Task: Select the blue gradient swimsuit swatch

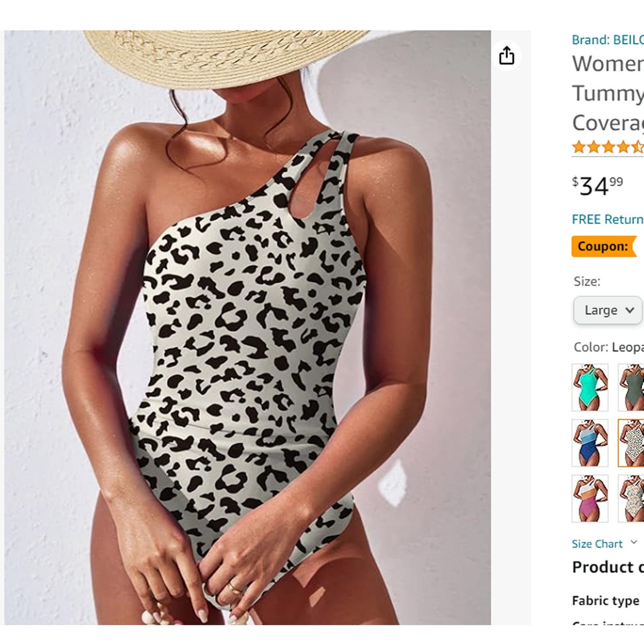Action: (x=590, y=443)
